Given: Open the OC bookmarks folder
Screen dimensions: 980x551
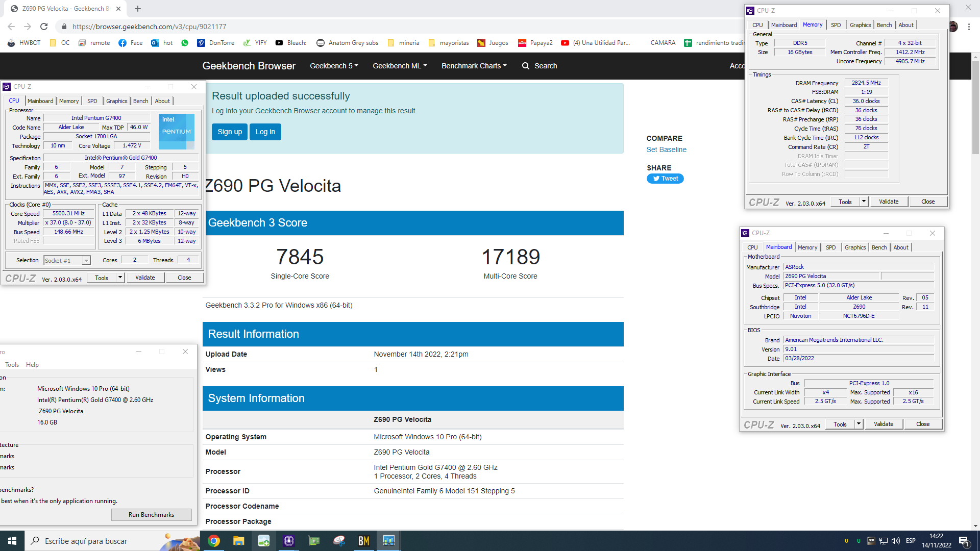Looking at the screenshot, I should click(x=60, y=43).
